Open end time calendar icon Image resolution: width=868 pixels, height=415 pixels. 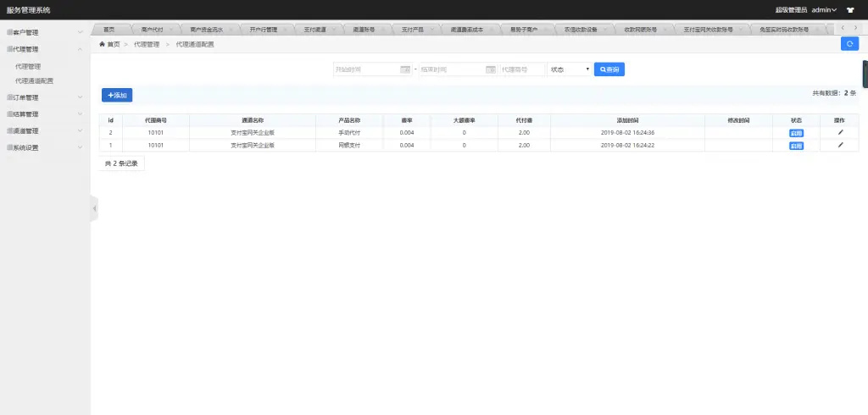click(x=491, y=69)
